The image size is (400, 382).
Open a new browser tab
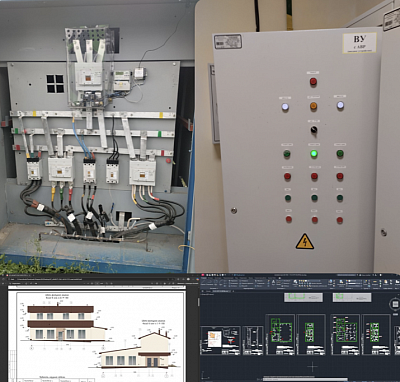pyautogui.click(x=33, y=275)
